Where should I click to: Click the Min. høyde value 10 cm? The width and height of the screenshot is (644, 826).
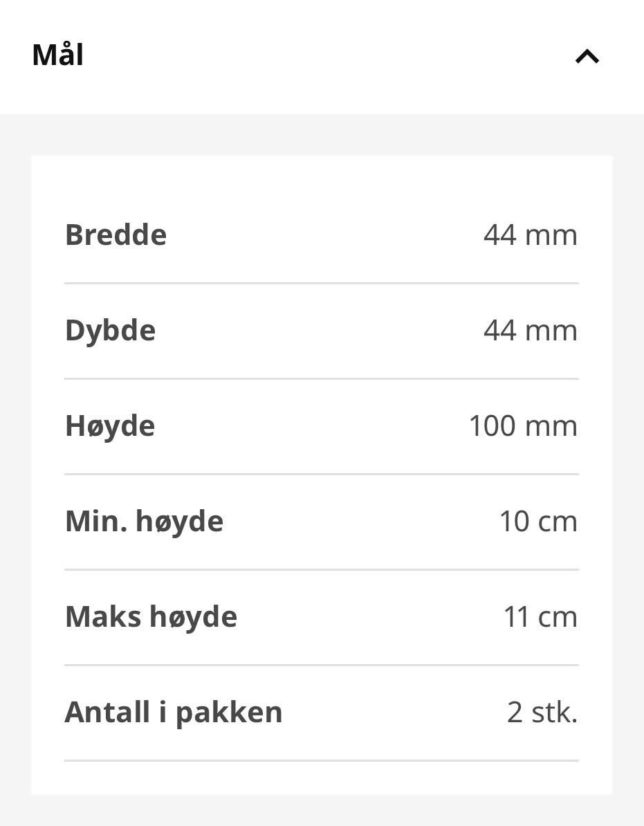pyautogui.click(x=538, y=522)
